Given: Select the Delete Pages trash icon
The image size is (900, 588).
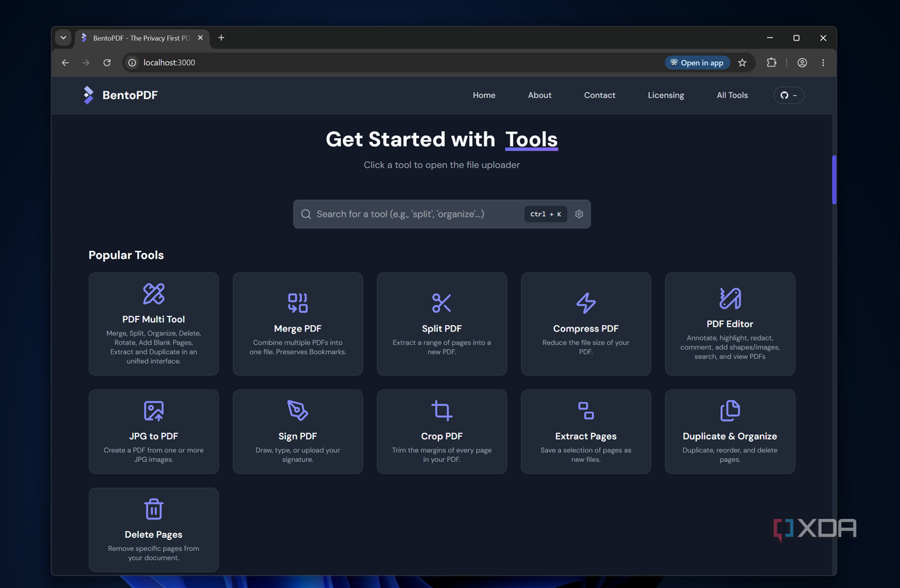Looking at the screenshot, I should (153, 509).
